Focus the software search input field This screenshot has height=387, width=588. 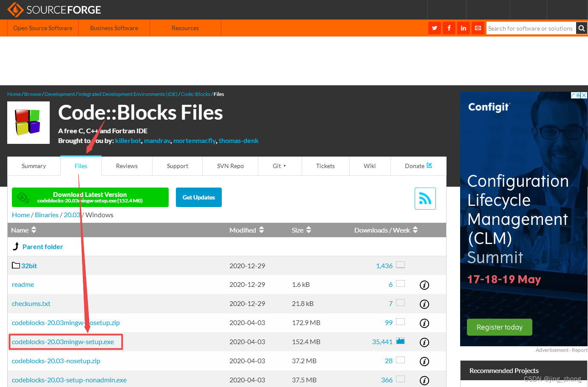click(531, 28)
